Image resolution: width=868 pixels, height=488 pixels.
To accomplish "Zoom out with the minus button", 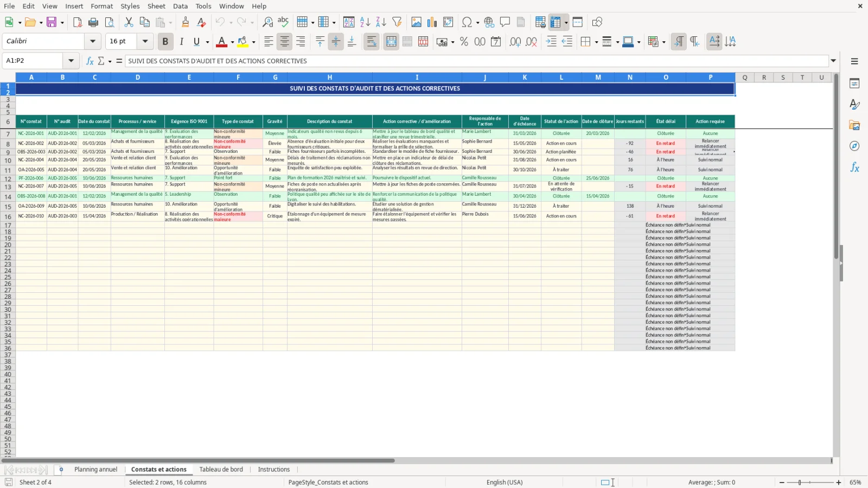I will tap(782, 483).
